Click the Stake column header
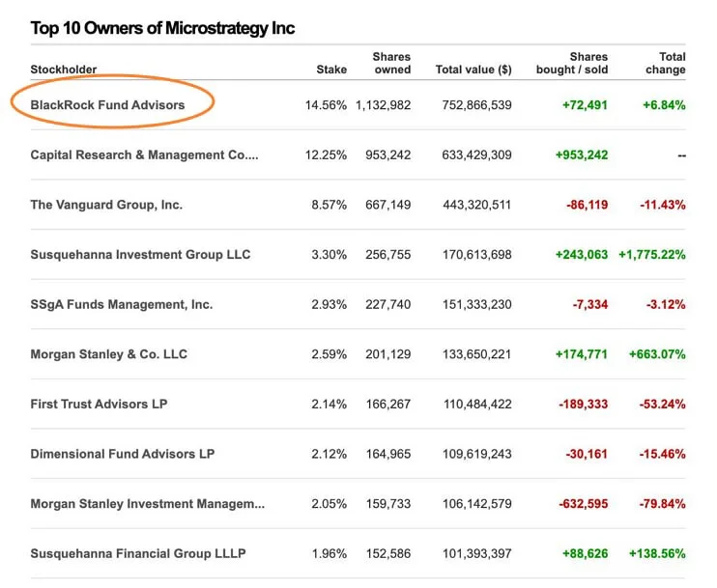Image resolution: width=717 pixels, height=588 pixels. pos(331,70)
